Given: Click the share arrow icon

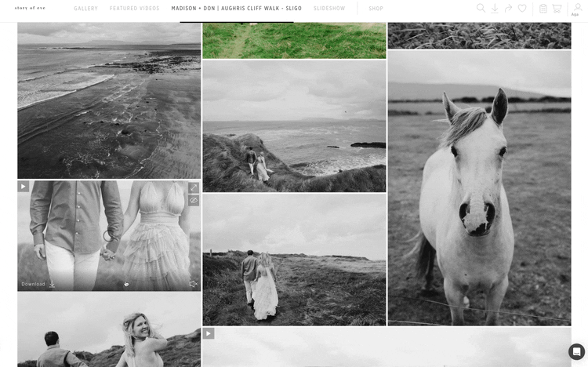Looking at the screenshot, I should (508, 8).
